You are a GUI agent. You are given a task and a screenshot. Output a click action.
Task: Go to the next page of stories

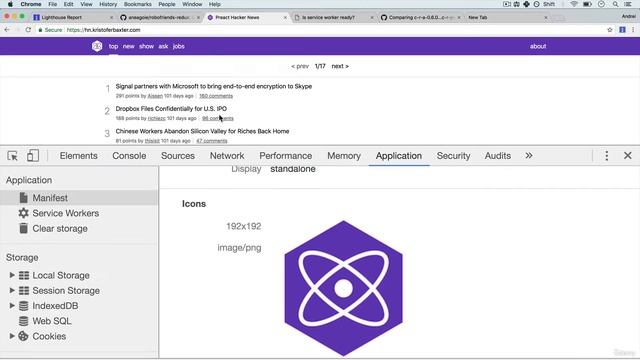click(340, 66)
